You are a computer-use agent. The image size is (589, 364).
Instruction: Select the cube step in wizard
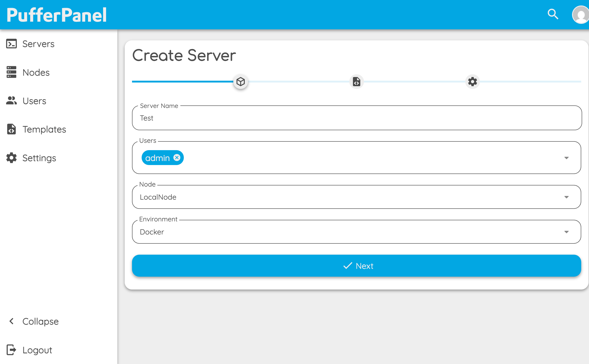(x=240, y=82)
